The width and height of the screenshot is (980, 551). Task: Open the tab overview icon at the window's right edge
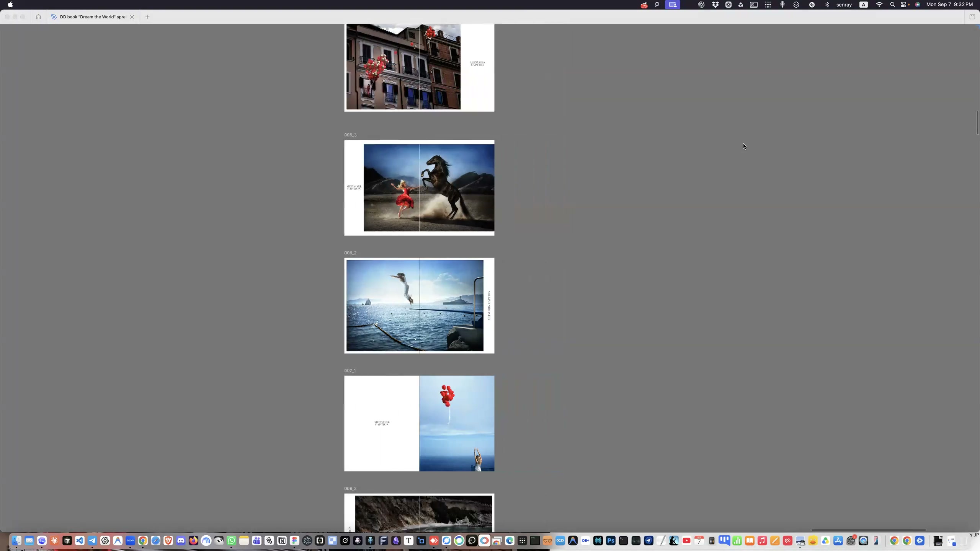[972, 17]
